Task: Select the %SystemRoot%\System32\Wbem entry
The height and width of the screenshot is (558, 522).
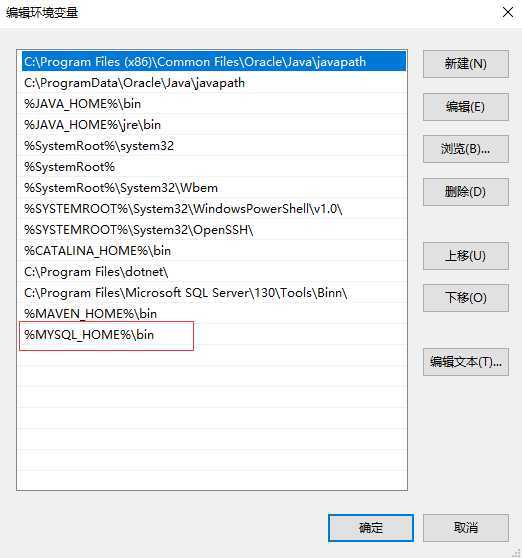Action: [213, 188]
